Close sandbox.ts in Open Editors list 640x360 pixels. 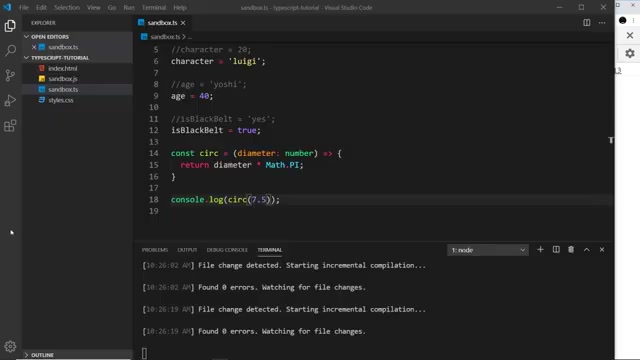click(34, 47)
